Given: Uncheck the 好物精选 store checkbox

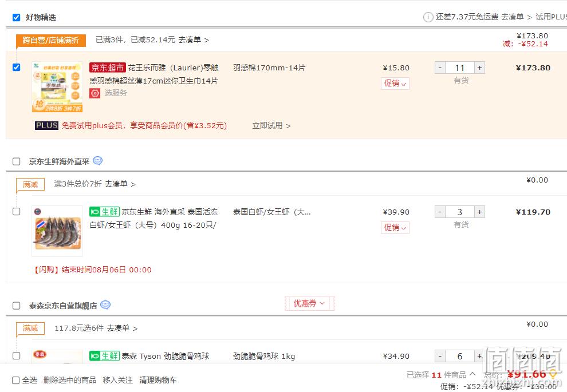Looking at the screenshot, I should (16, 17).
